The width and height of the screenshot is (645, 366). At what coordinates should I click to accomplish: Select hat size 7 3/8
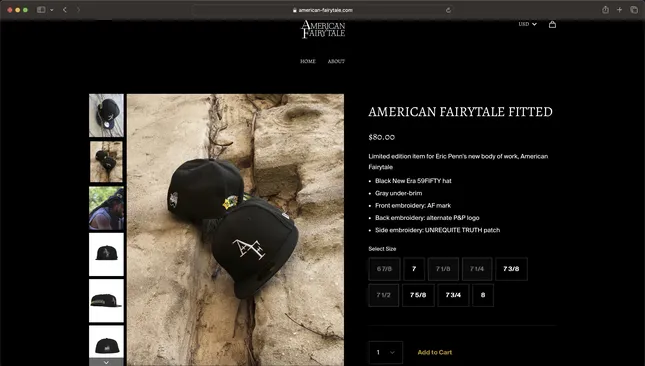coord(511,269)
